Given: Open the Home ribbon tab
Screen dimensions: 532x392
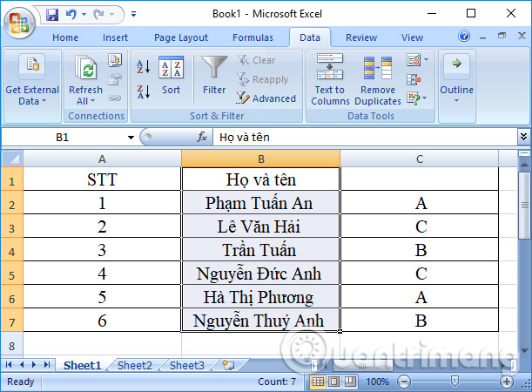Looking at the screenshot, I should point(65,37).
